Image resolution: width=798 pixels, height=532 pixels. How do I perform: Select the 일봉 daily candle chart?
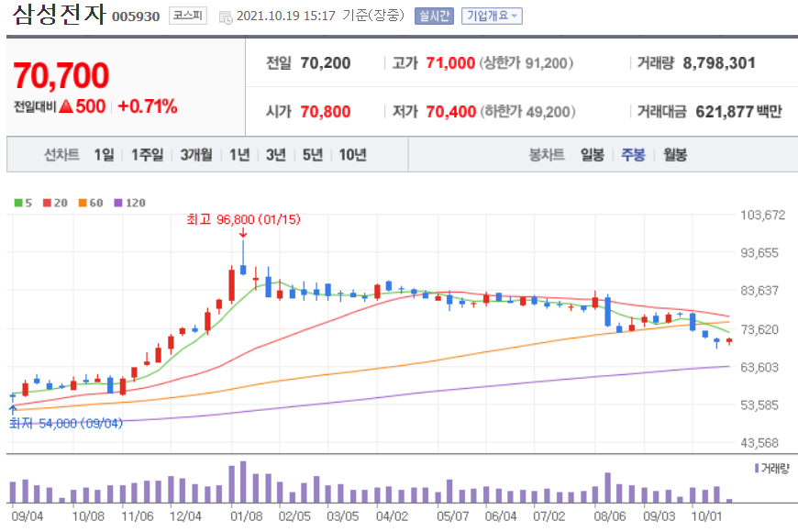coord(593,154)
